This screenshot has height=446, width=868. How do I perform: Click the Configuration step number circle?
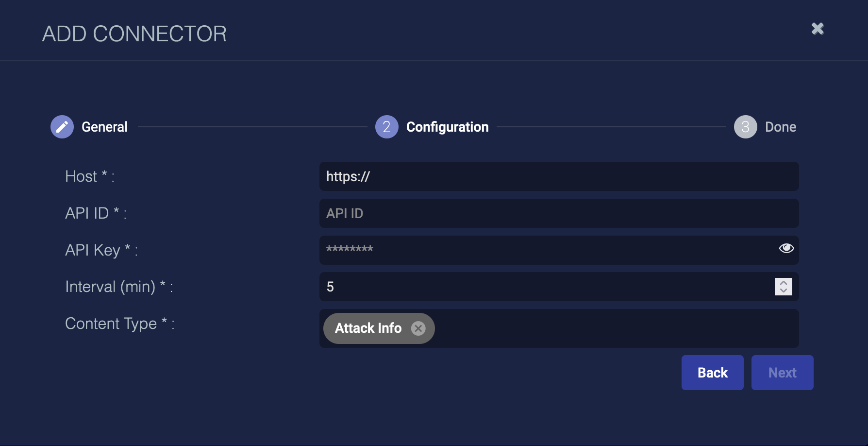[387, 127]
